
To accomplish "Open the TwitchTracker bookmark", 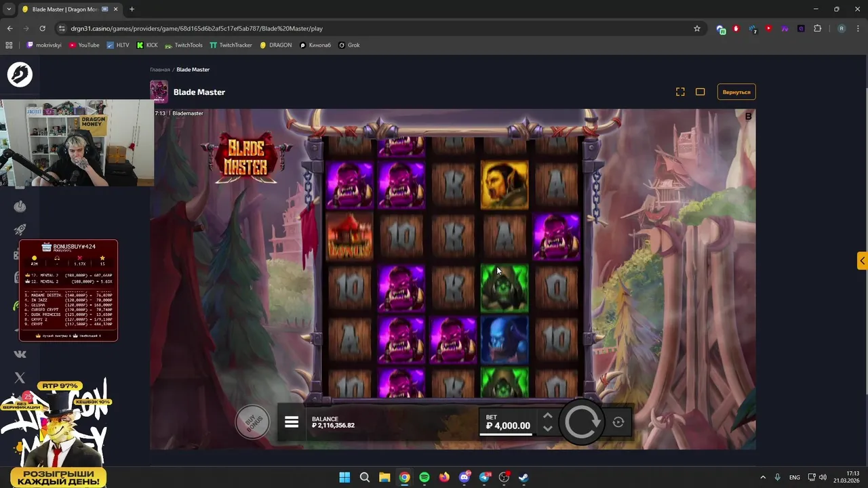I will tap(231, 45).
